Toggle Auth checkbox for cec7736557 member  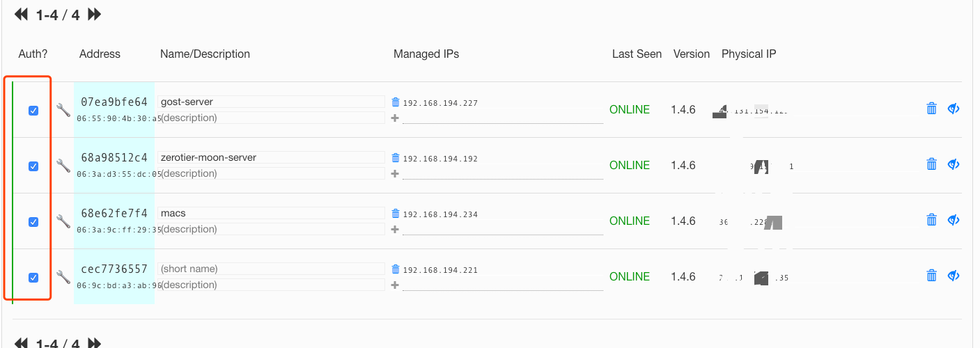point(33,278)
